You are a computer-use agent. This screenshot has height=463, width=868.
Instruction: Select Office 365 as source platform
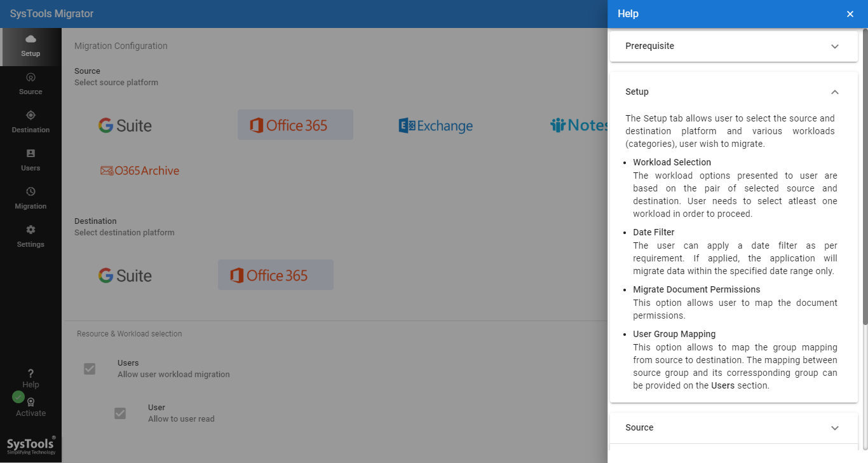(x=295, y=125)
